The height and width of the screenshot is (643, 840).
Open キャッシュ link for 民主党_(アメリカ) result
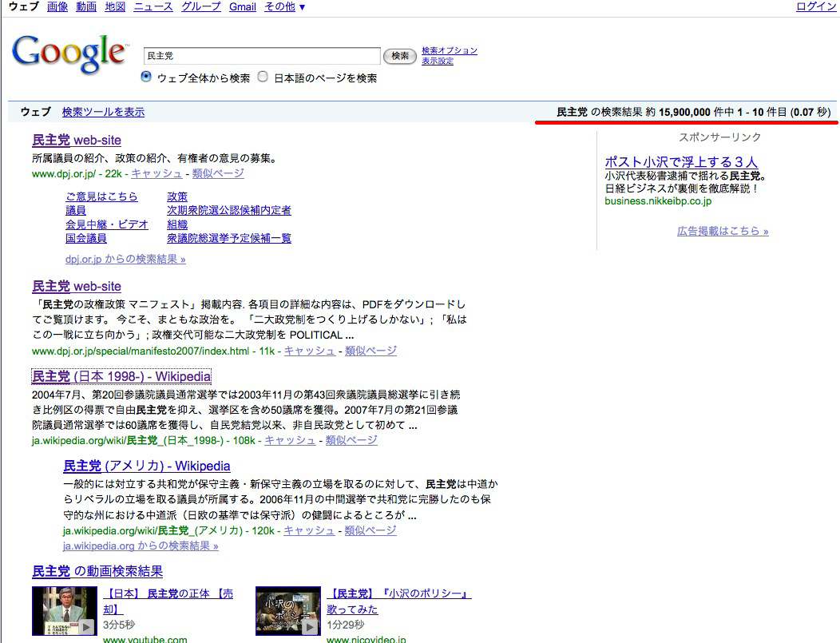309,530
